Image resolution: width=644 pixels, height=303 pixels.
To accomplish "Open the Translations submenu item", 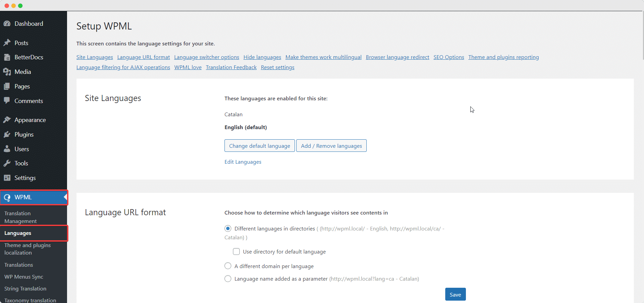I will [19, 265].
